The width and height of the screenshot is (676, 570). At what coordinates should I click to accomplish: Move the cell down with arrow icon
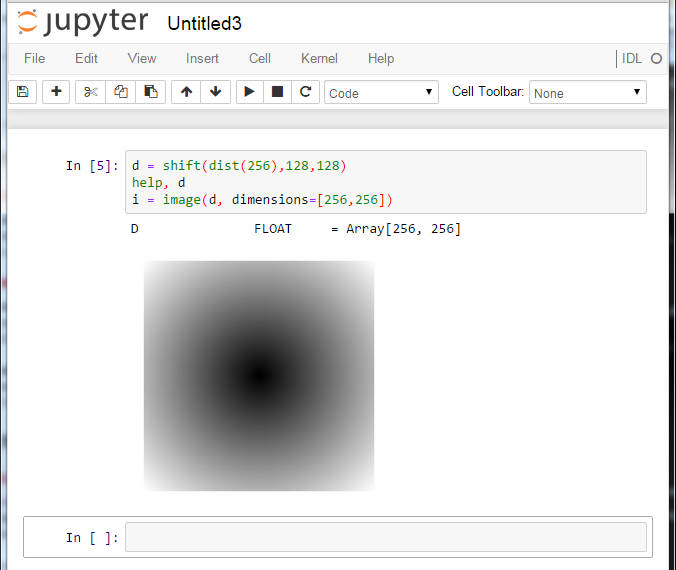point(215,92)
